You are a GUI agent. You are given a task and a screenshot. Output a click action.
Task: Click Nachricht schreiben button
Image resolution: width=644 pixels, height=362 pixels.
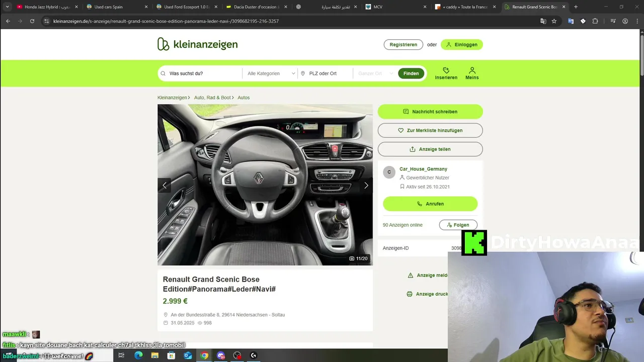coord(430,112)
